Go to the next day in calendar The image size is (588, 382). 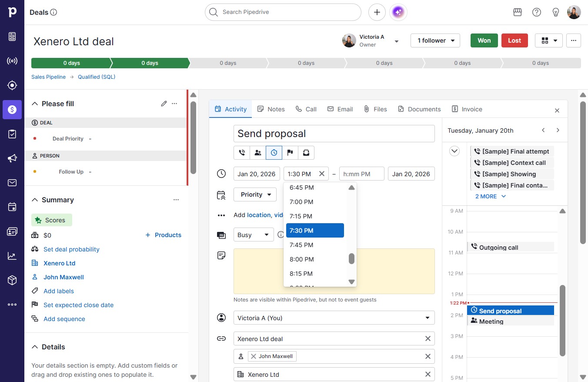(x=558, y=130)
